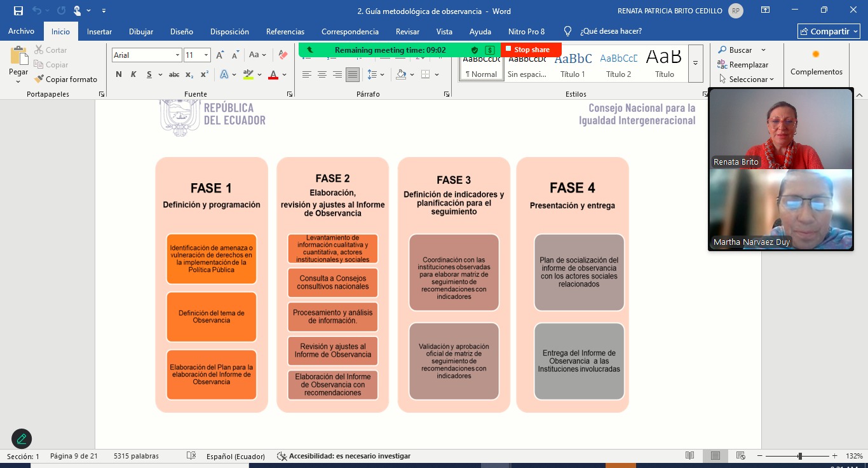Click the Cortar scissors button
The width and height of the screenshot is (868, 468).
[50, 50]
